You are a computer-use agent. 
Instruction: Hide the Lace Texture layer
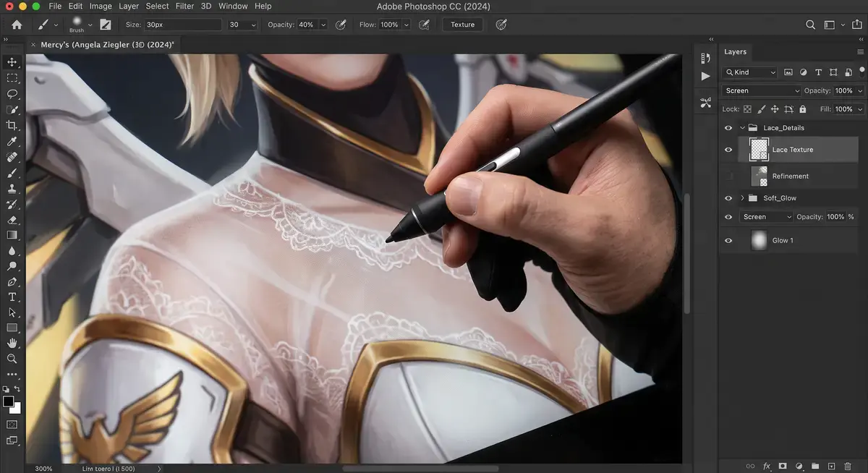point(728,150)
